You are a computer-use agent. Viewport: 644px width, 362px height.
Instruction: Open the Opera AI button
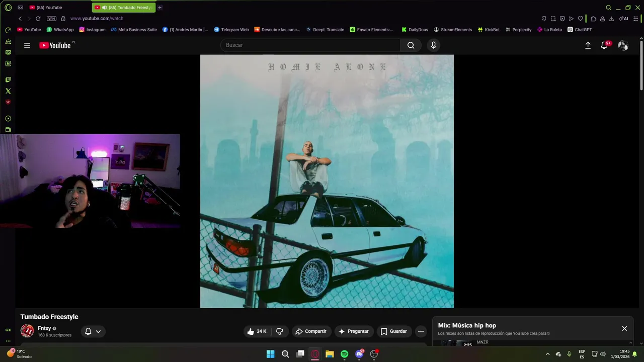(x=623, y=19)
